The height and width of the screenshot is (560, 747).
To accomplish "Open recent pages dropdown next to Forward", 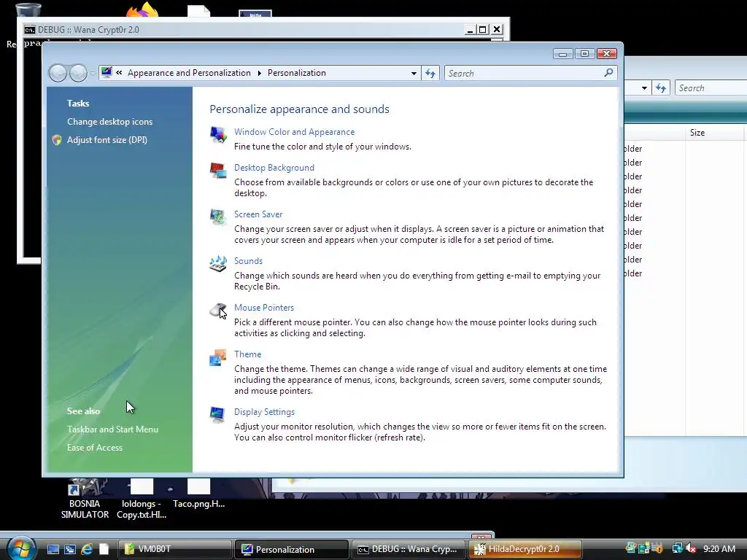I will coord(93,74).
